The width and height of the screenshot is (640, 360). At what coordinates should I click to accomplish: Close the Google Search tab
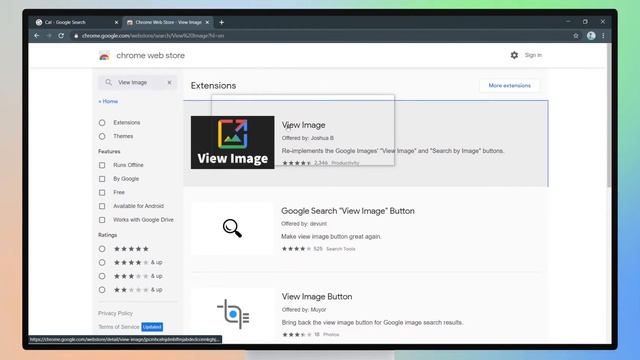tap(116, 22)
